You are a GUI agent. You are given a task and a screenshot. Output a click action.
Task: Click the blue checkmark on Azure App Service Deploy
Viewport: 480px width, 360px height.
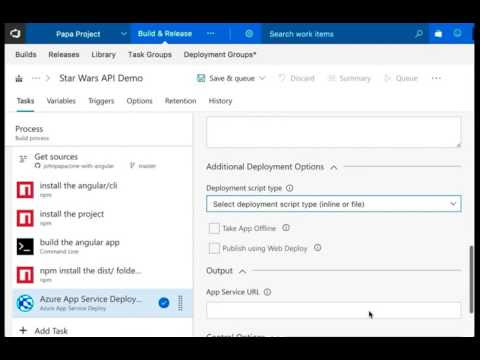(x=164, y=303)
